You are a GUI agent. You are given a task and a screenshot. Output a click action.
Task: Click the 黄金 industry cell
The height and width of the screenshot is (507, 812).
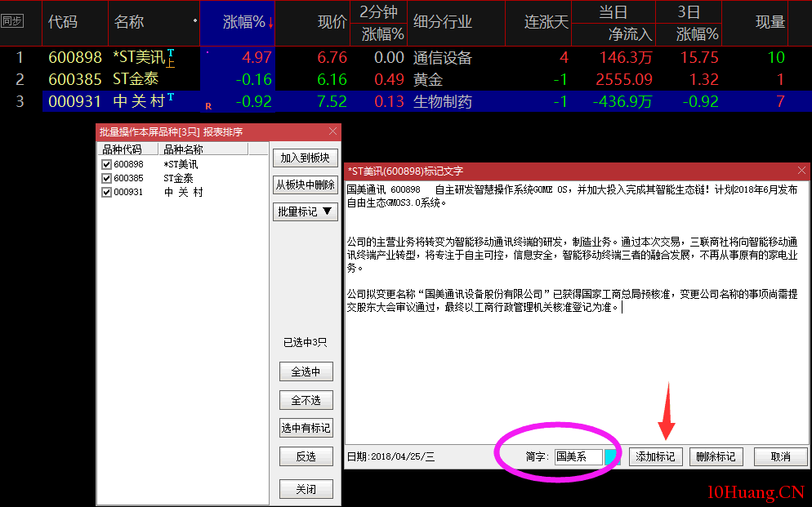428,79
